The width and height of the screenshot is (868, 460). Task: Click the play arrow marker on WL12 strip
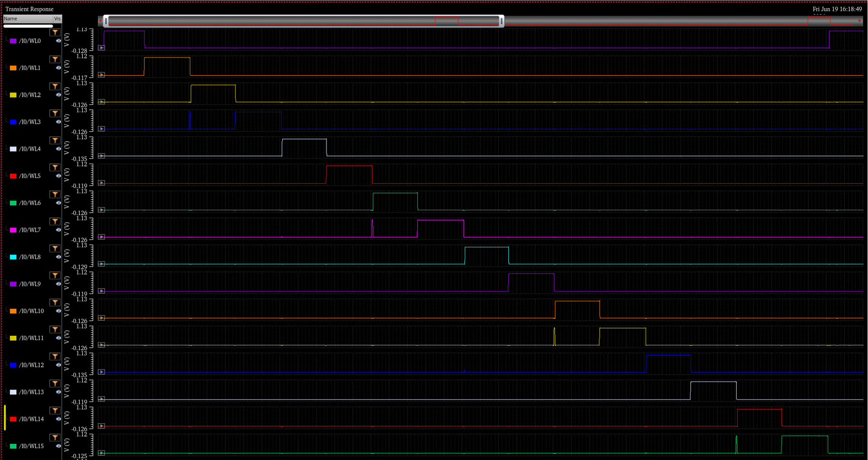click(101, 372)
